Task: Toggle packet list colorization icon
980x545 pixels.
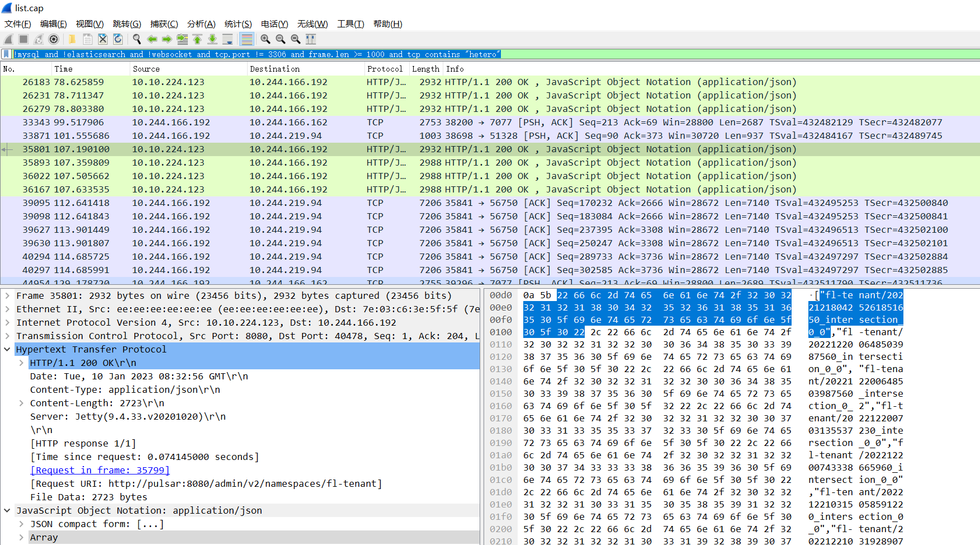Action: (x=247, y=39)
